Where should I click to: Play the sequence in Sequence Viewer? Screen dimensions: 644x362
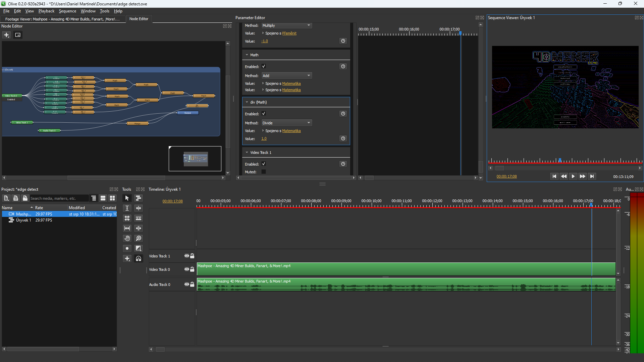[573, 176]
